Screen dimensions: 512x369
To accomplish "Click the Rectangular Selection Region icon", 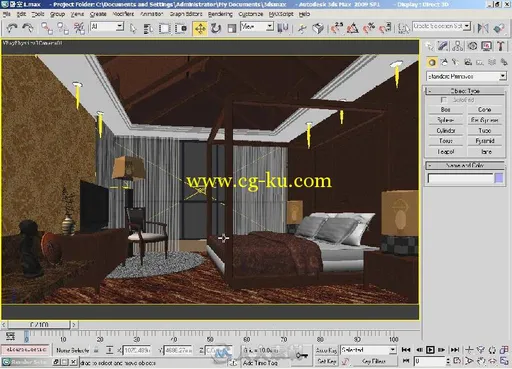I will (164, 29).
